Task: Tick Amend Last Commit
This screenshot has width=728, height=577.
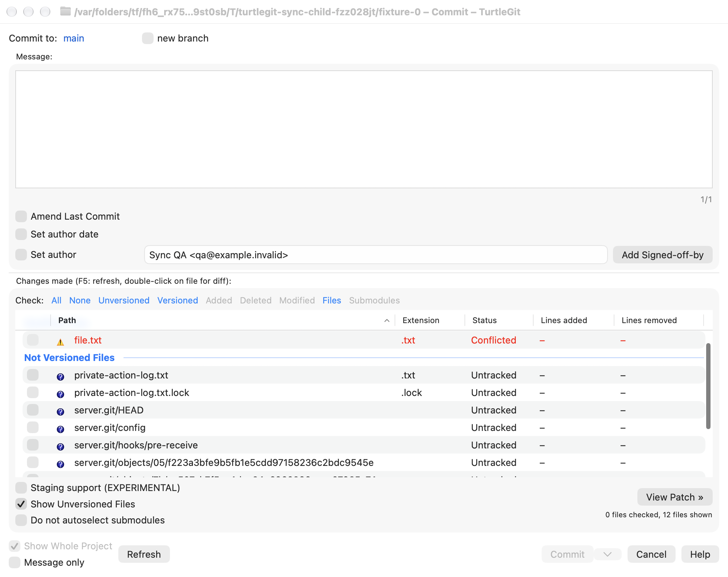Action: click(x=21, y=216)
